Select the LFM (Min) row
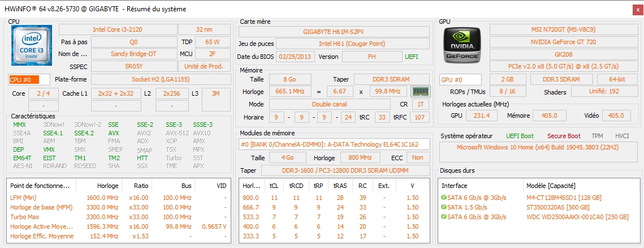This screenshot has width=644, height=248. 118,198
